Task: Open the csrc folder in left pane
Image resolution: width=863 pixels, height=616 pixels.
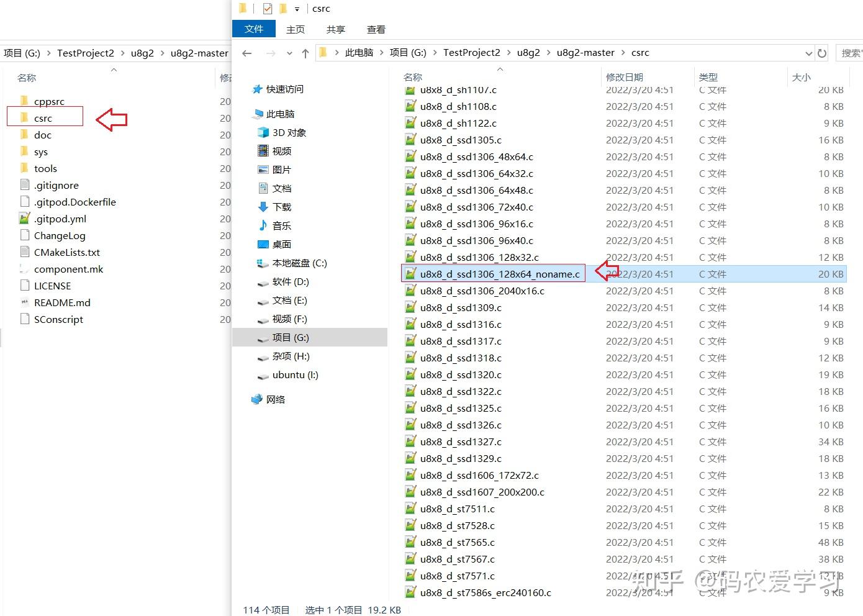Action: click(x=43, y=118)
